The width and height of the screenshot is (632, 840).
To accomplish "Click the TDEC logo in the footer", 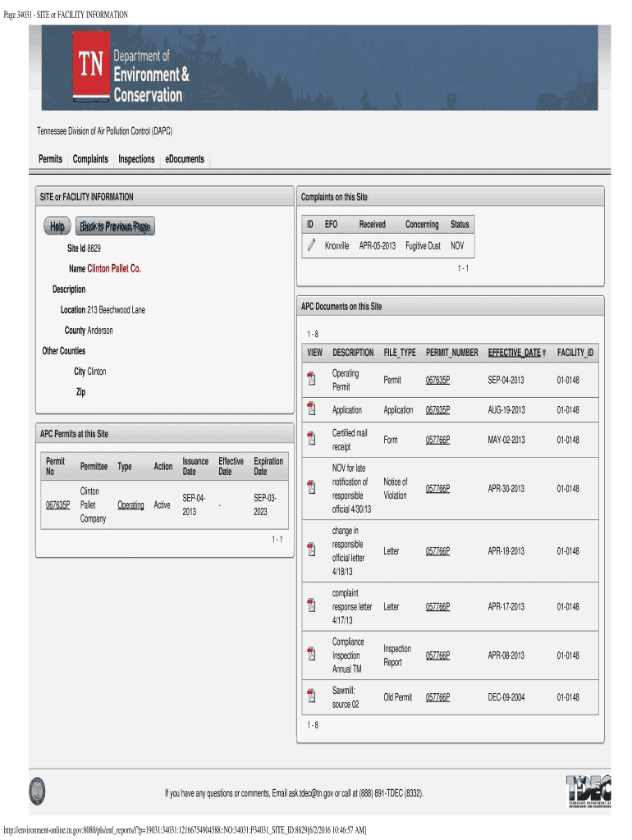I will pyautogui.click(x=588, y=792).
